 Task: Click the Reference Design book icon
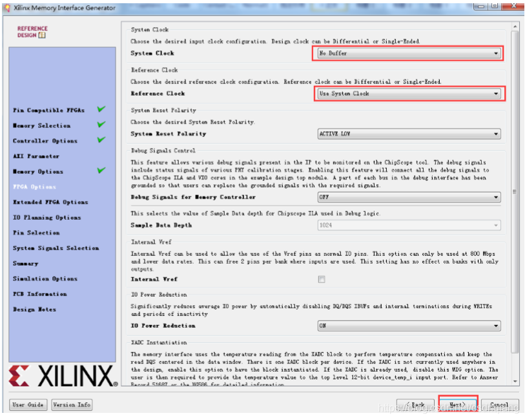(42, 35)
